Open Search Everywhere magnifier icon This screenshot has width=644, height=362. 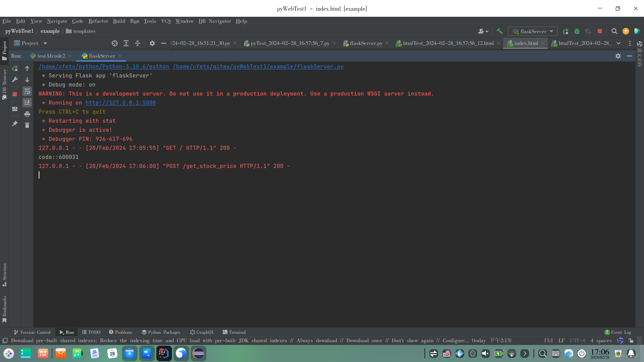tap(614, 31)
